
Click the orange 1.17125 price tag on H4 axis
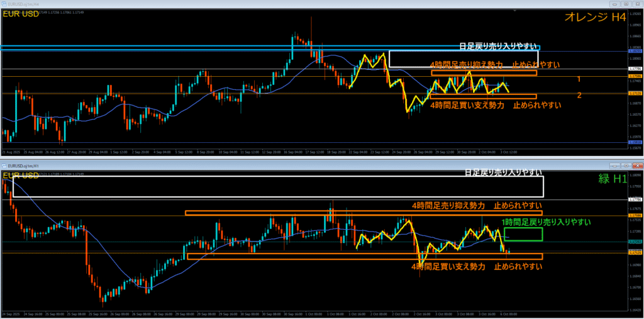635,94
